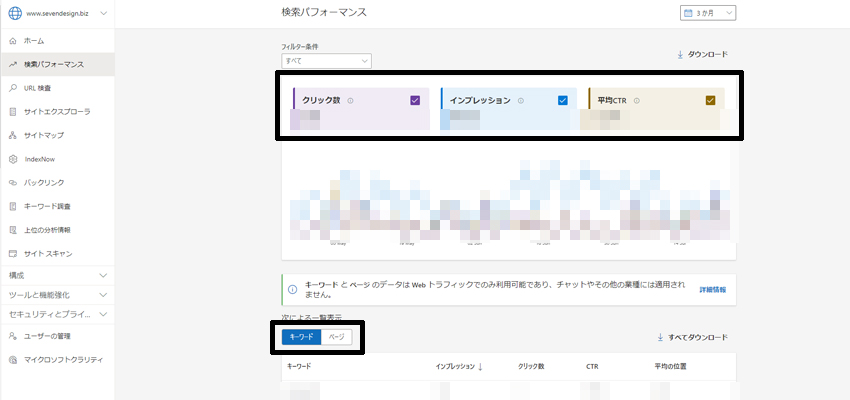Open the 3 か月 date range dropdown

(707, 13)
